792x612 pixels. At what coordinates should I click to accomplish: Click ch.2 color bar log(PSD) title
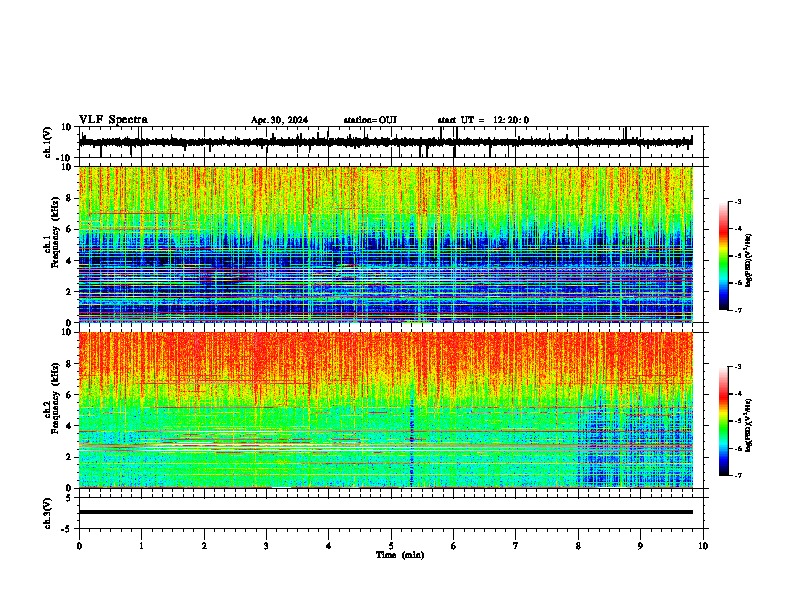pyautogui.click(x=748, y=426)
